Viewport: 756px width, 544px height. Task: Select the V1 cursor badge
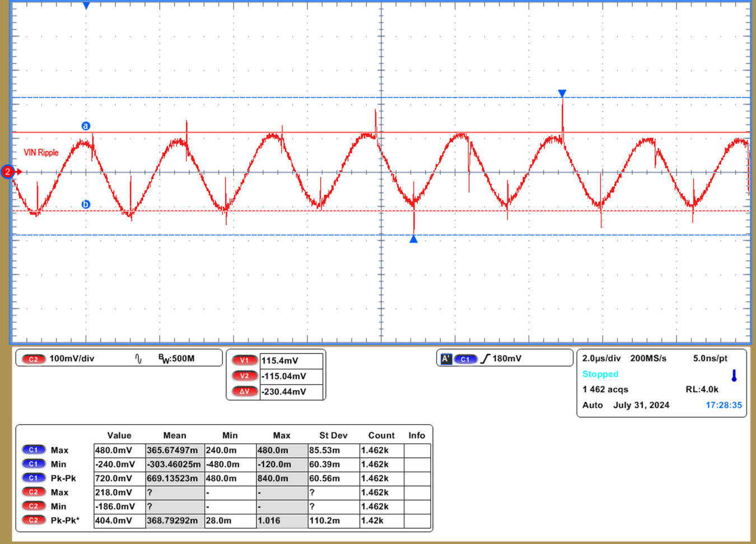click(x=245, y=361)
